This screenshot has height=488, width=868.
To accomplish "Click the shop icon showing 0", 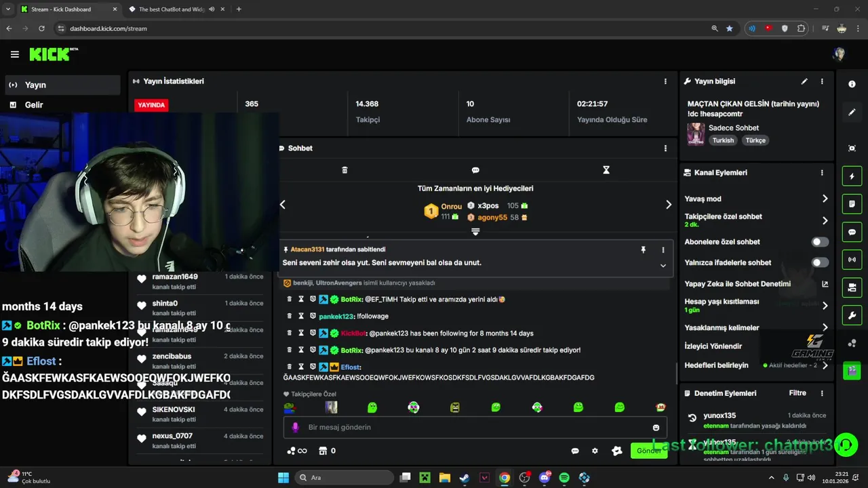I will click(327, 451).
